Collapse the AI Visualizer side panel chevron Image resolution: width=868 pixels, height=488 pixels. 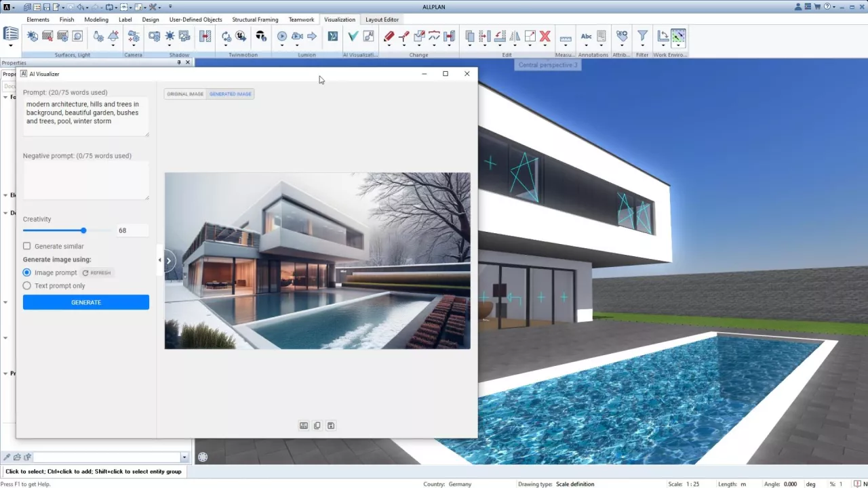(x=160, y=260)
